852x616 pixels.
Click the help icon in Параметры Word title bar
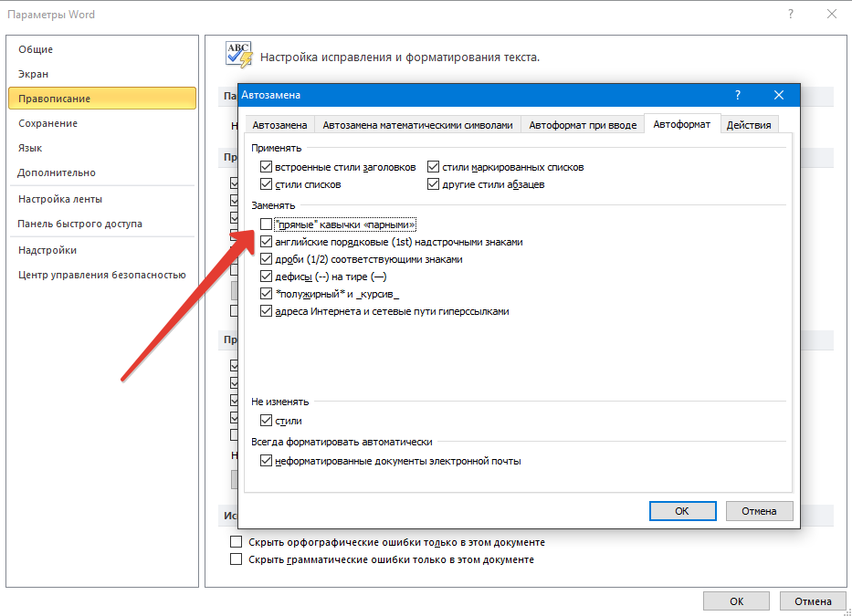pyautogui.click(x=791, y=14)
